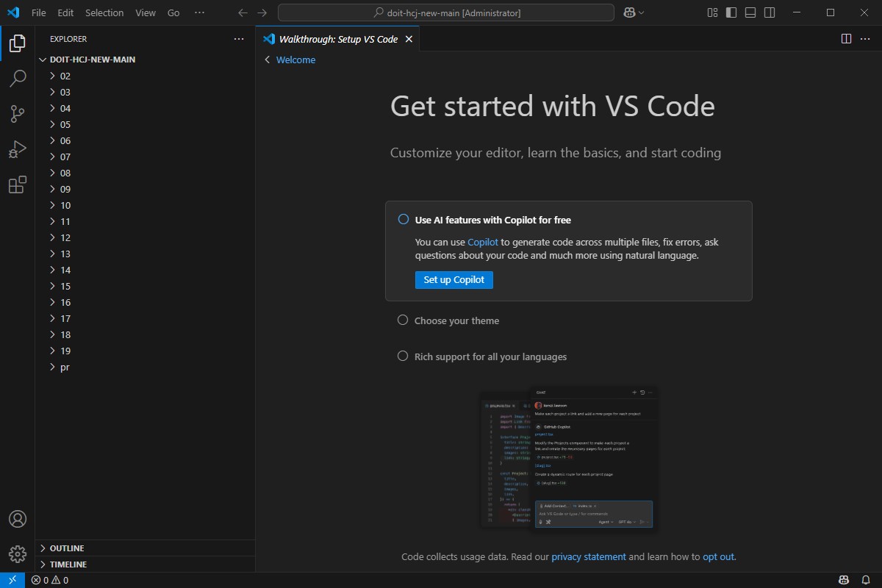Image resolution: width=882 pixels, height=588 pixels.
Task: Mark 'Rich support for all your languages' circle
Action: pos(402,356)
